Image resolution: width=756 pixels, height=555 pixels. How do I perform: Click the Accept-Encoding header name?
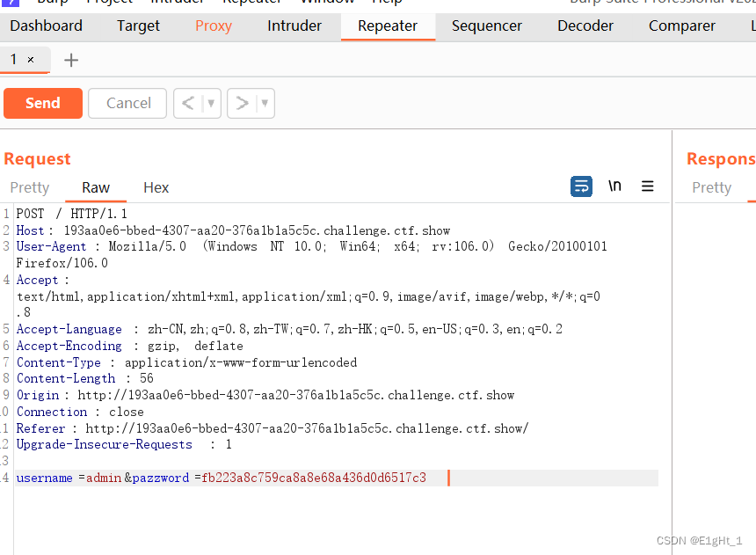[x=69, y=346]
